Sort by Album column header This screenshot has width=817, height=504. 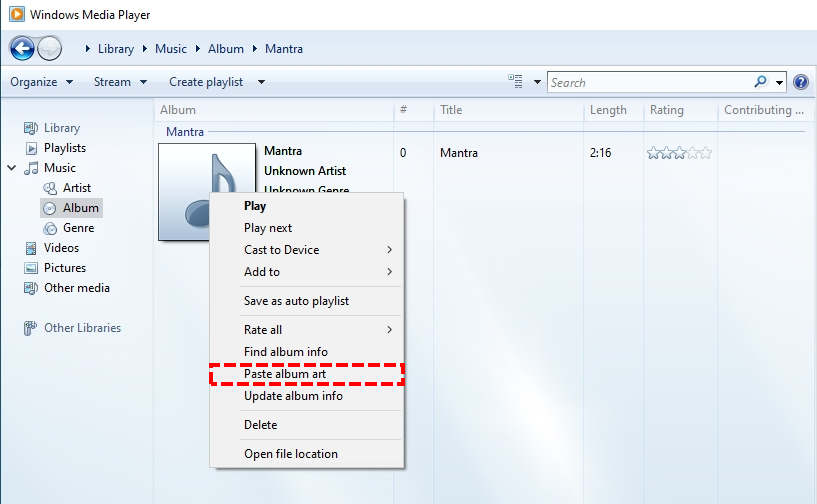tap(275, 110)
